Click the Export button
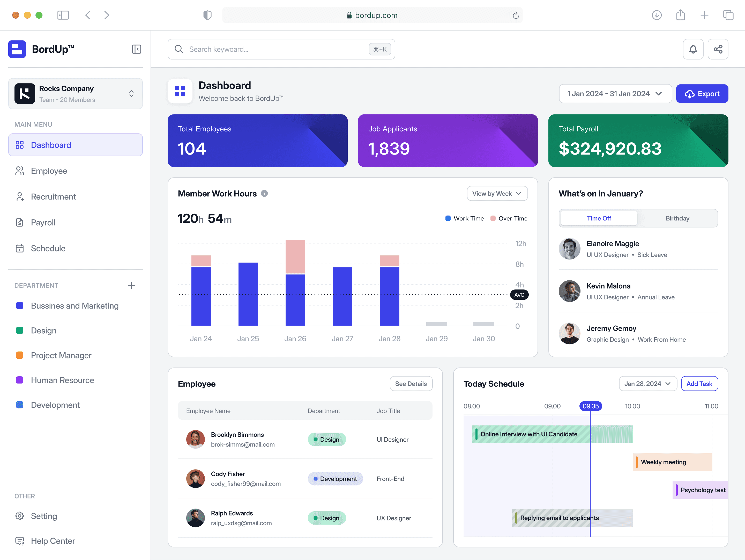745x560 pixels. tap(702, 94)
